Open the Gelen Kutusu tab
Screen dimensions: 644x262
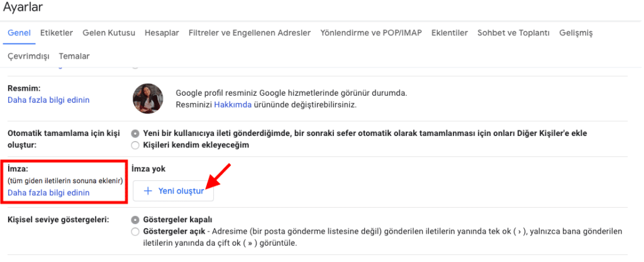coord(109,33)
